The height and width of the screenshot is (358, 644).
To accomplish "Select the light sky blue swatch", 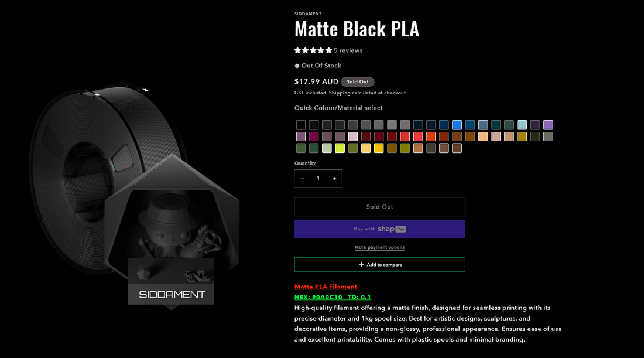I will click(522, 125).
